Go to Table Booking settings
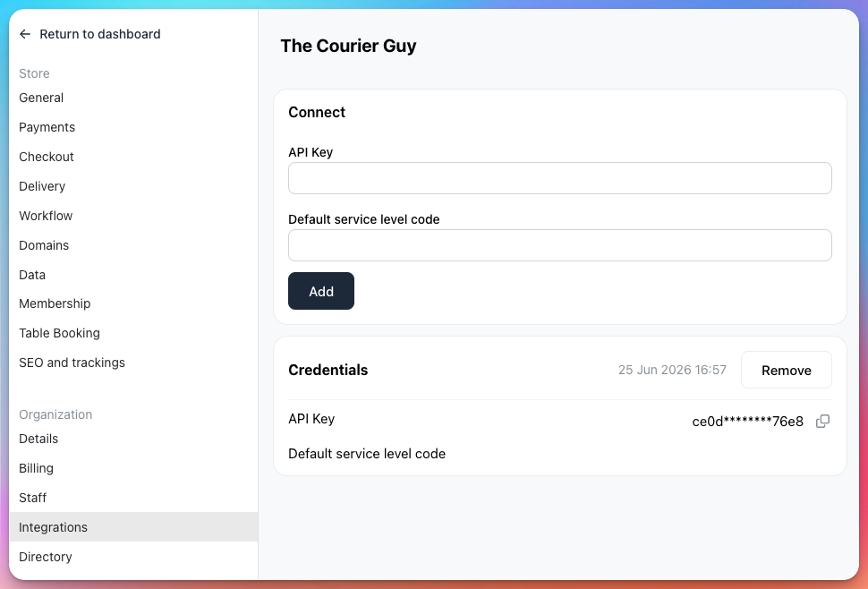This screenshot has width=868, height=589. tap(59, 333)
